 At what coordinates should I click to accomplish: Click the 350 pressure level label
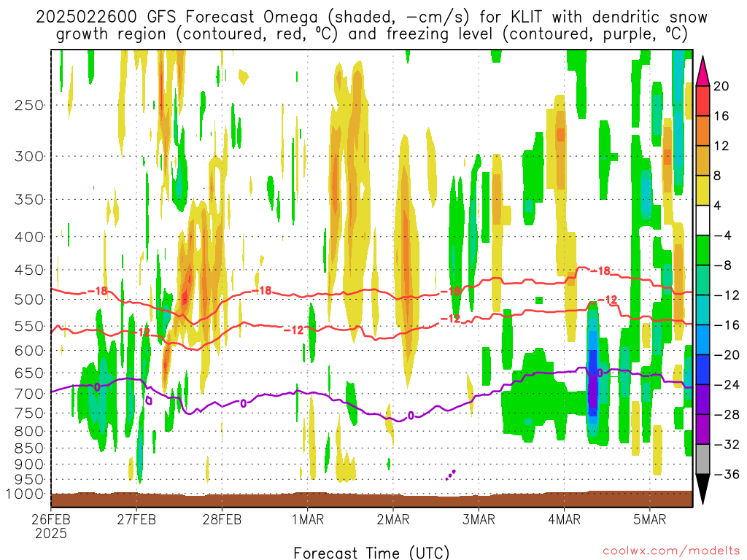29,200
